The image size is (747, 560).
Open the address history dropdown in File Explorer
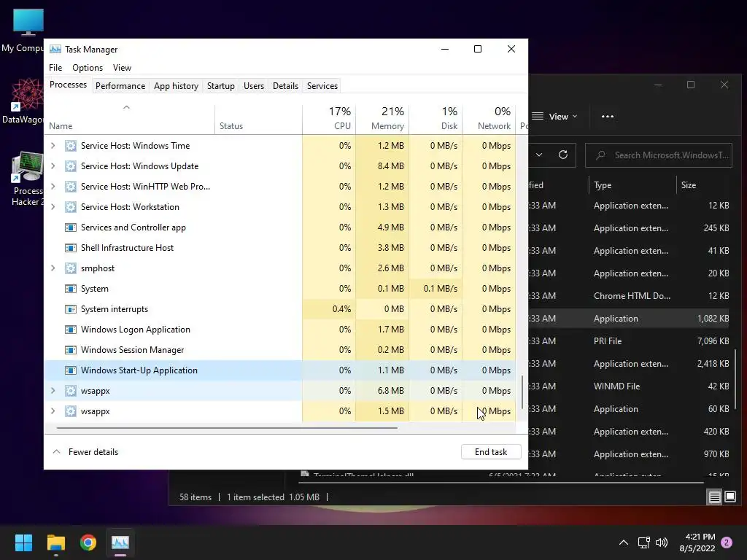coord(539,155)
